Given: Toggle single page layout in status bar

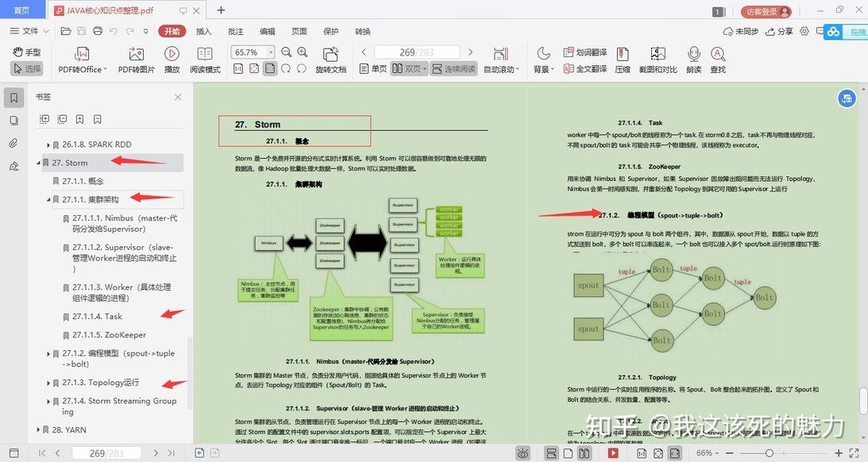Looking at the screenshot, I should pyautogui.click(x=568, y=453).
